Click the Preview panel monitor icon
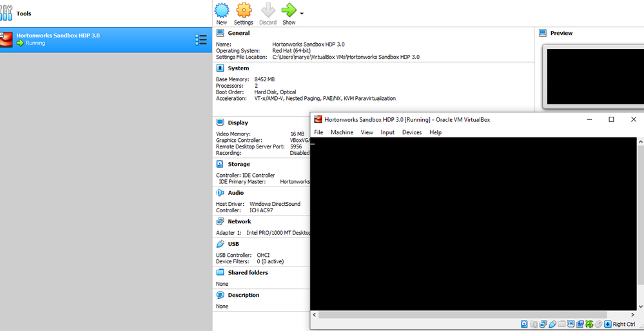The image size is (644, 331). (x=543, y=33)
